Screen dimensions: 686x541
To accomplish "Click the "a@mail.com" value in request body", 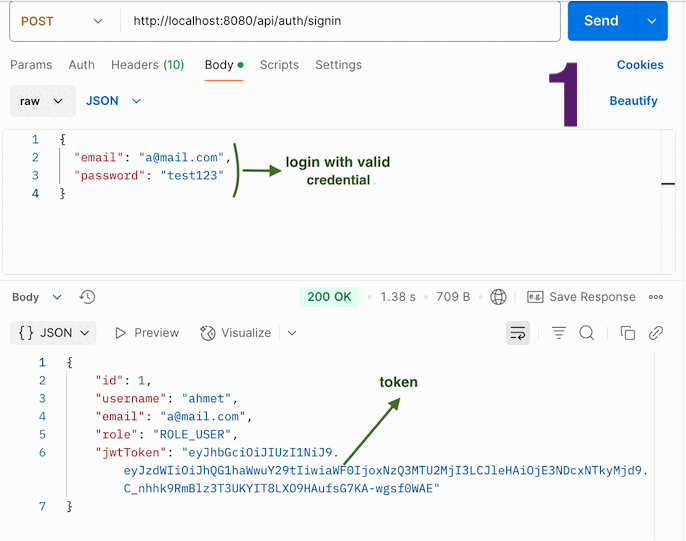I will pos(182,157).
